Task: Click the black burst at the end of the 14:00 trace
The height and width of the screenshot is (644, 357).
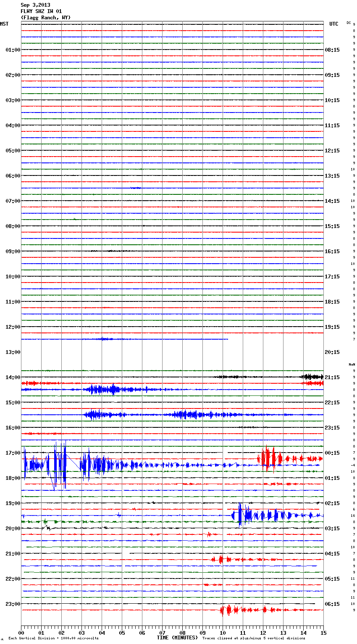Action: pyautogui.click(x=312, y=377)
